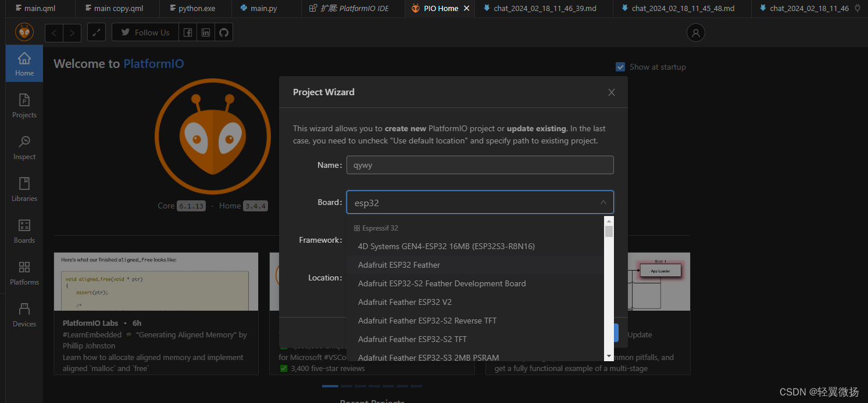The width and height of the screenshot is (868, 403).
Task: Select Adafruit Feather ESP32 V2 from the list
Action: point(405,302)
